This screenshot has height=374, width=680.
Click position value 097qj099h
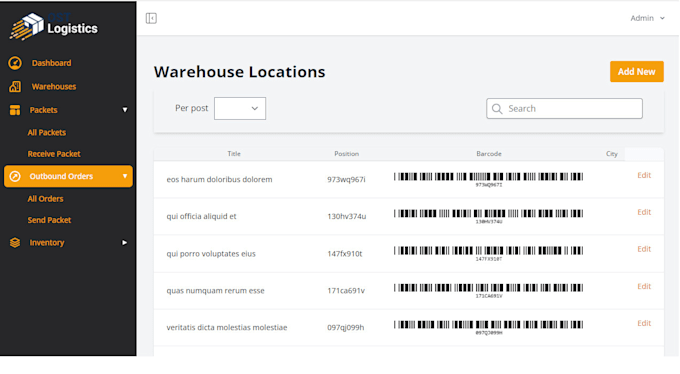point(346,328)
